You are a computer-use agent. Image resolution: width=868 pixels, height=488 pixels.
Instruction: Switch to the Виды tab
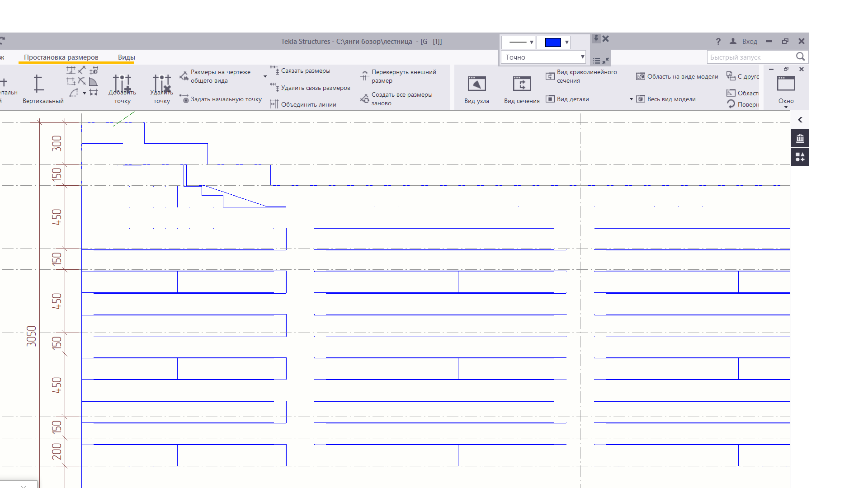point(126,57)
